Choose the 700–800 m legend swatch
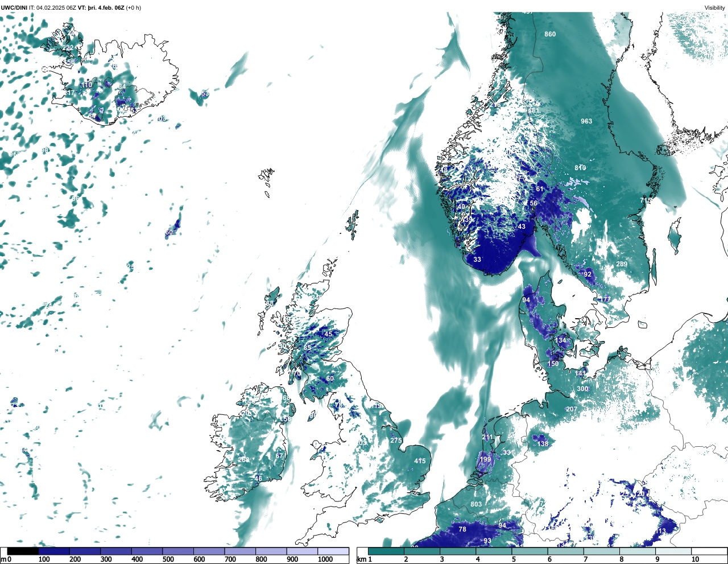The image size is (728, 564). pyautogui.click(x=240, y=551)
